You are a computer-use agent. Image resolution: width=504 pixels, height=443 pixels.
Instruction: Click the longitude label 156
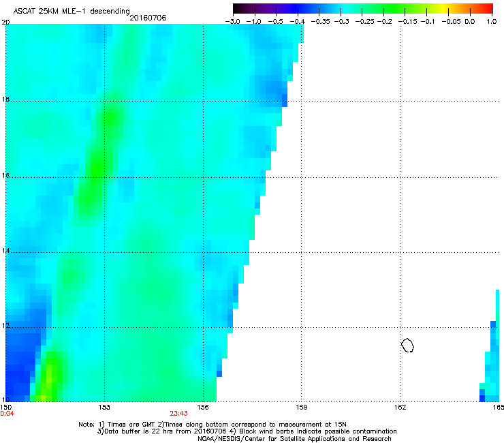203,408
